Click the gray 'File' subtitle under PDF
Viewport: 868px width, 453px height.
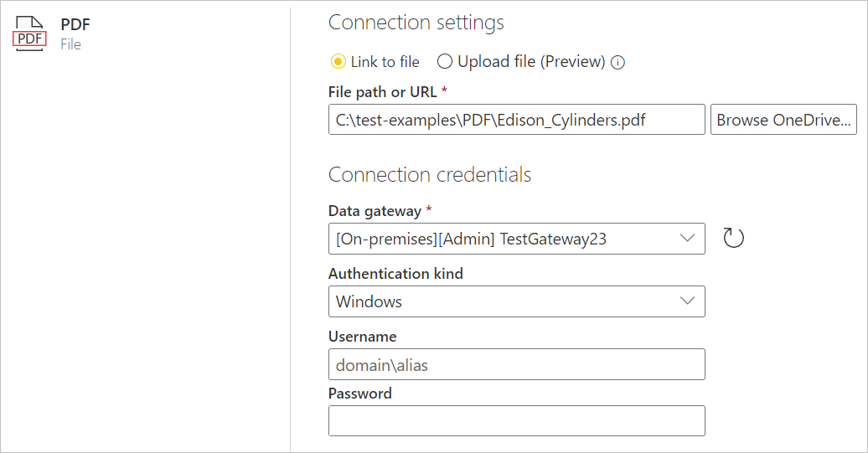coord(70,44)
